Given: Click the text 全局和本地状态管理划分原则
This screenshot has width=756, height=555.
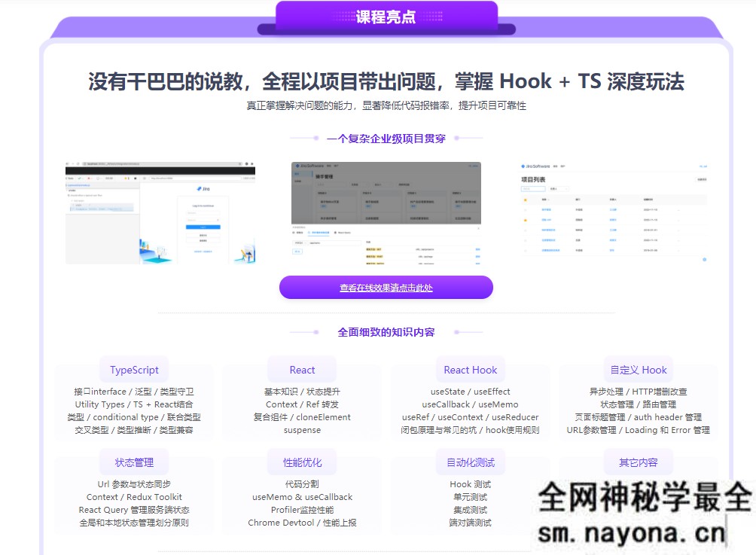Looking at the screenshot, I should (134, 522).
